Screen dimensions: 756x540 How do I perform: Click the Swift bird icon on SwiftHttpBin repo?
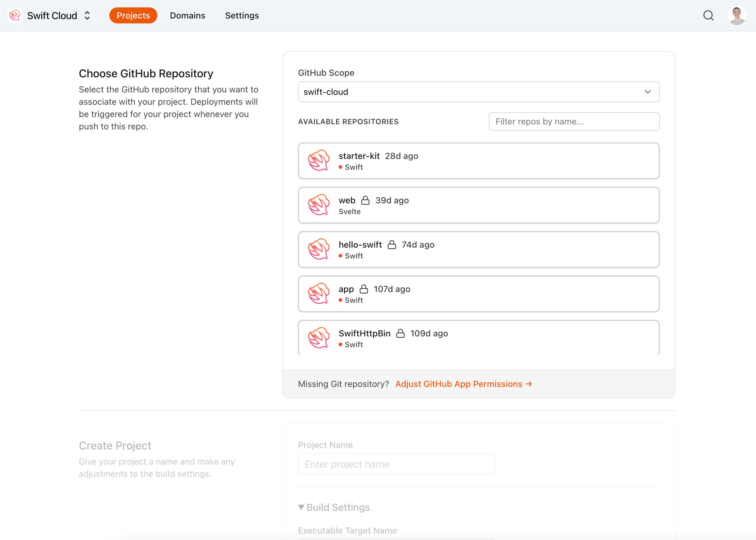tap(319, 338)
